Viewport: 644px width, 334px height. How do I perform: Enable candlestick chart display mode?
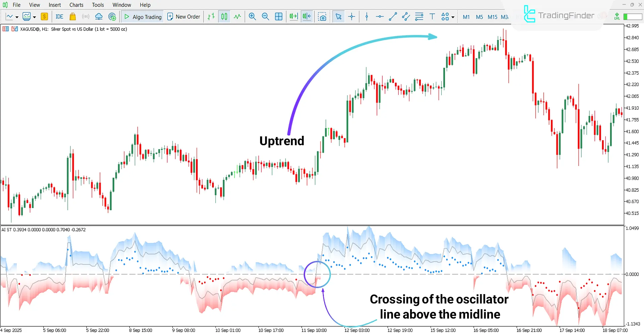(x=224, y=16)
